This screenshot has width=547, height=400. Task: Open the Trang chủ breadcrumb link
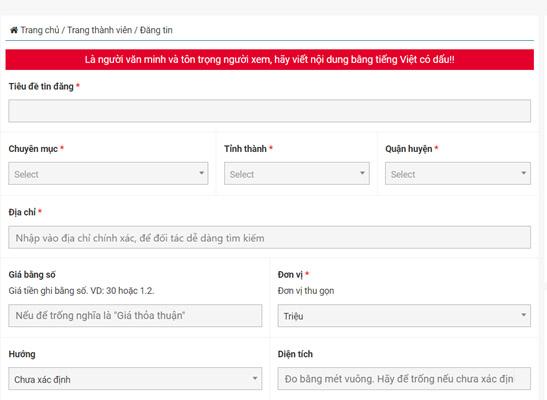[40, 30]
